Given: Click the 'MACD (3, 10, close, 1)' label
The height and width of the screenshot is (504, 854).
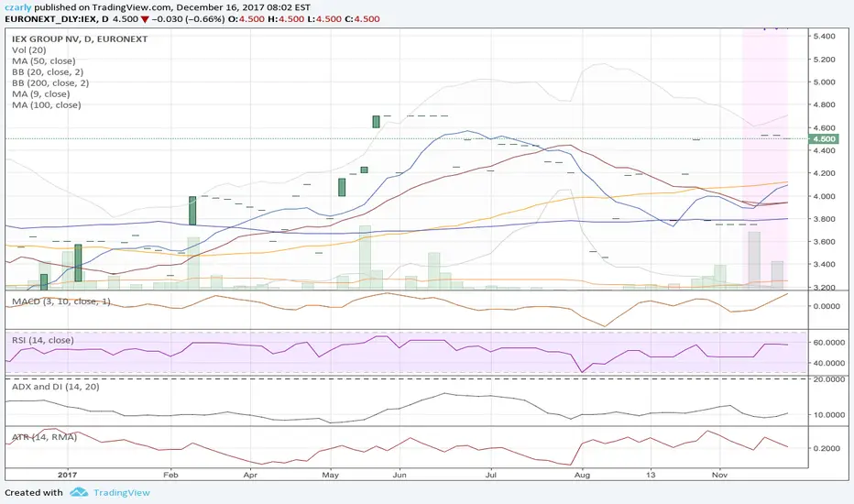Looking at the screenshot, I should 61,301.
